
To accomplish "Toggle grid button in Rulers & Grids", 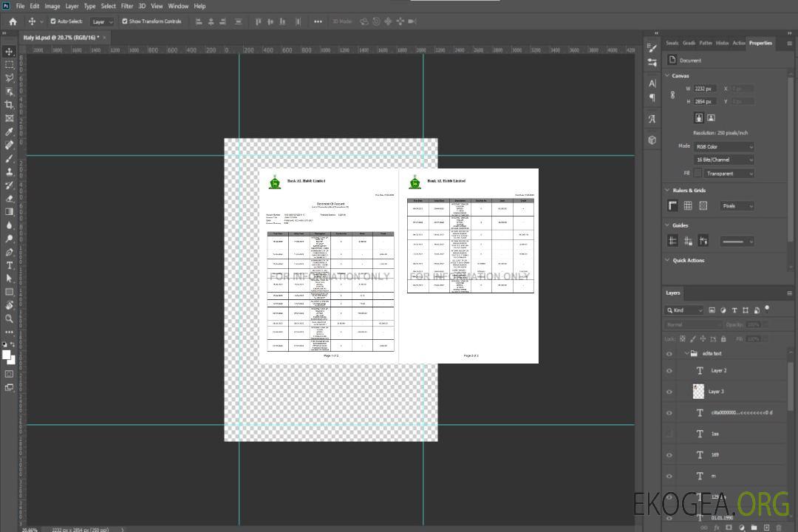I will coord(688,205).
